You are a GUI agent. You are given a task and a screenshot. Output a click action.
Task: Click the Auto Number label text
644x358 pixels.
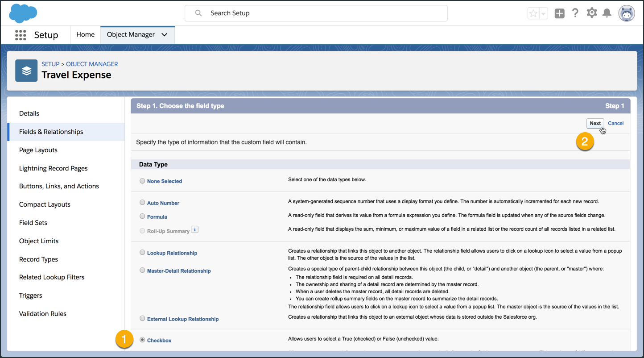tap(163, 203)
